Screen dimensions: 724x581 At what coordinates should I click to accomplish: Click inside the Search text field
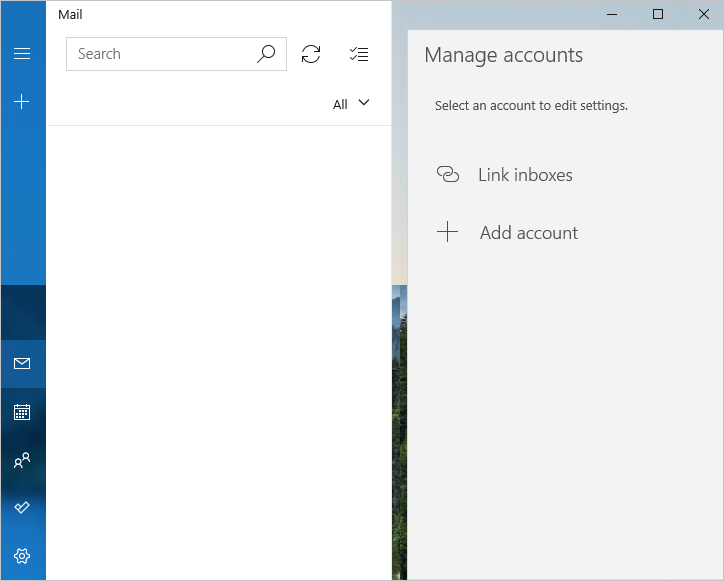pyautogui.click(x=160, y=54)
